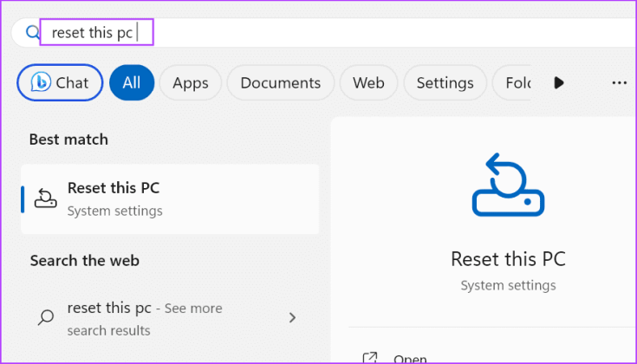Switch to the Apps filter tab

pyautogui.click(x=190, y=83)
